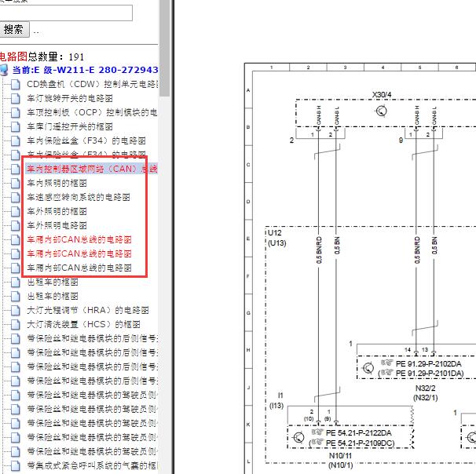Open the 大灯光程调节（HRA）的电路图 entry

click(x=88, y=310)
